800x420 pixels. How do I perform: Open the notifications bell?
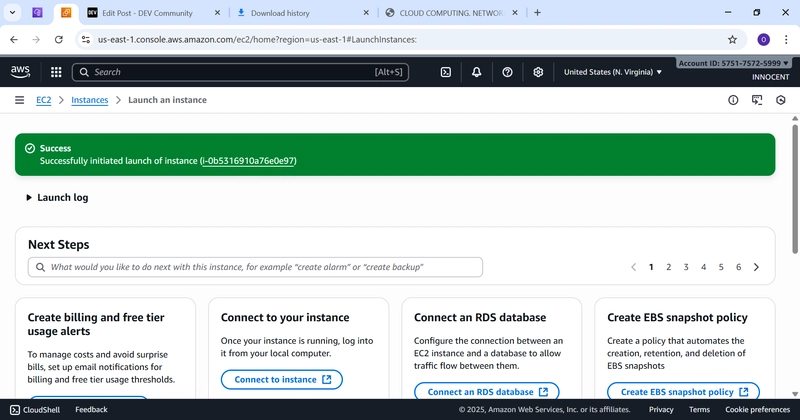476,72
